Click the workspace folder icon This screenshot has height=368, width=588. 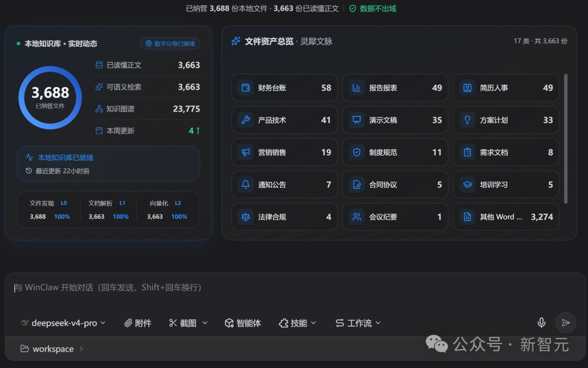(x=24, y=349)
